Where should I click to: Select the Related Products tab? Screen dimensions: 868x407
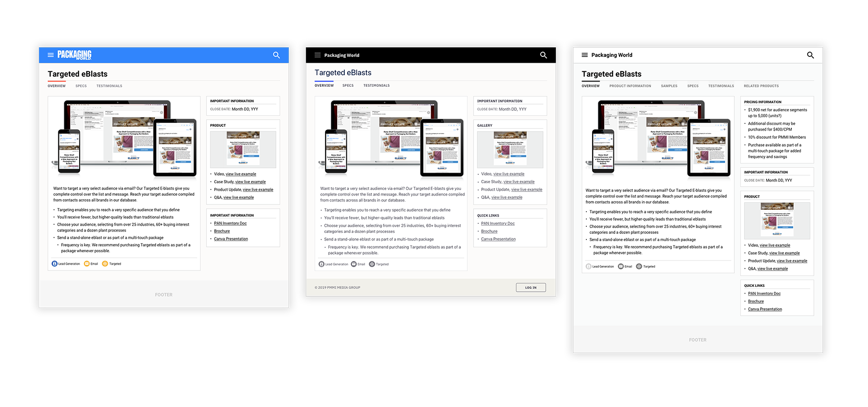point(761,86)
